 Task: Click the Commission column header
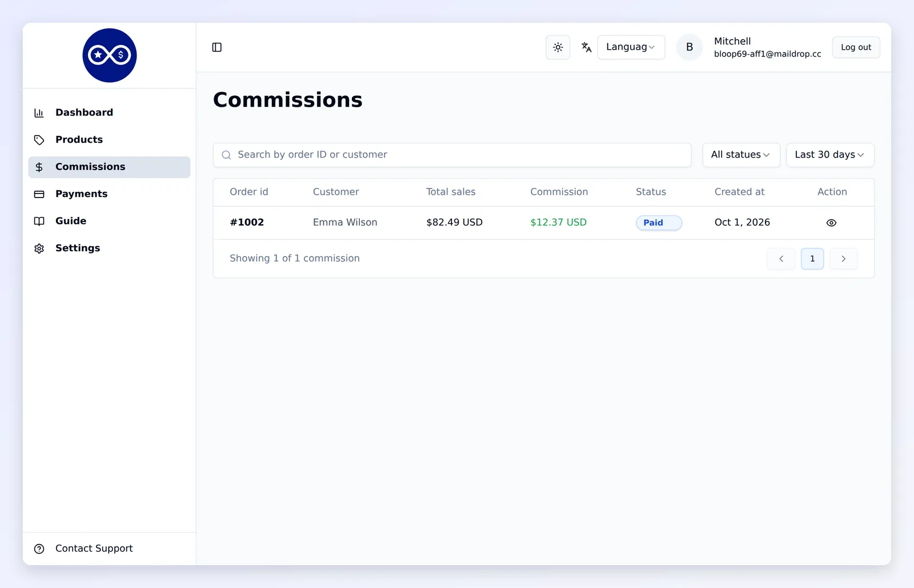tap(559, 192)
